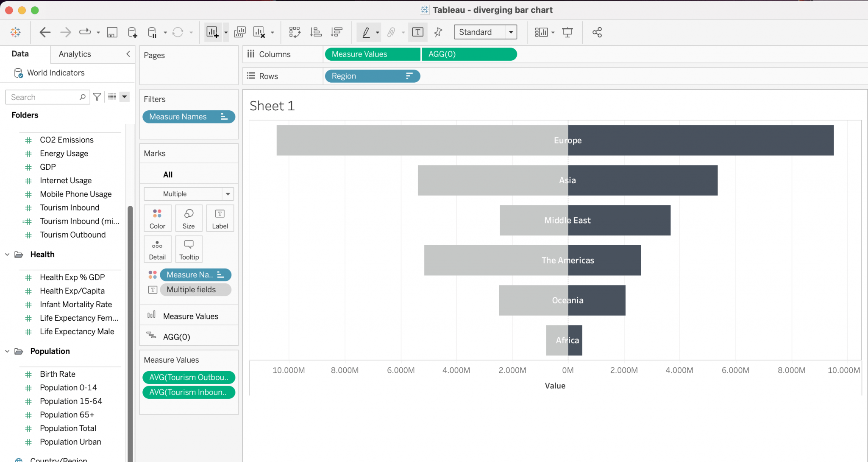Select the Tooltip marks icon
This screenshot has height=462, width=868.
[189, 249]
